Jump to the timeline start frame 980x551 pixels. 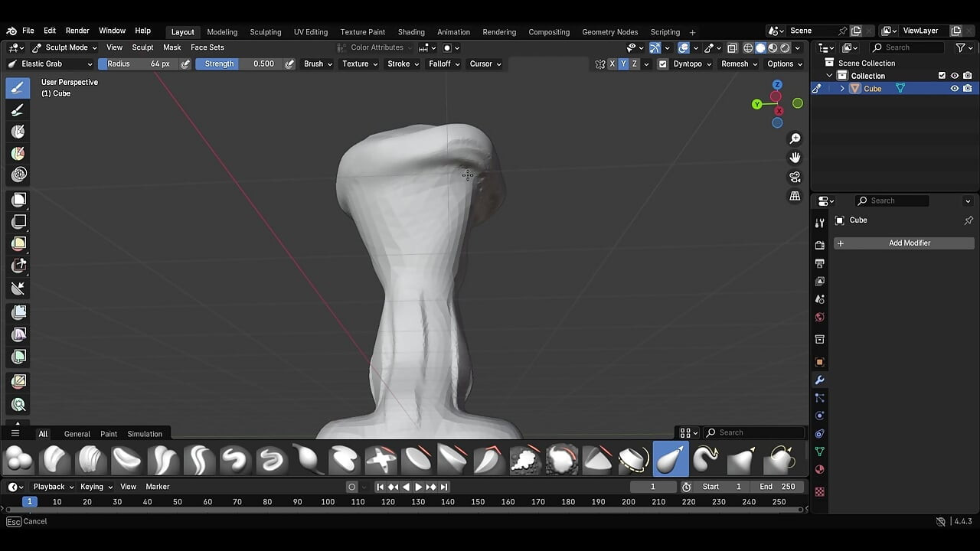tap(381, 487)
